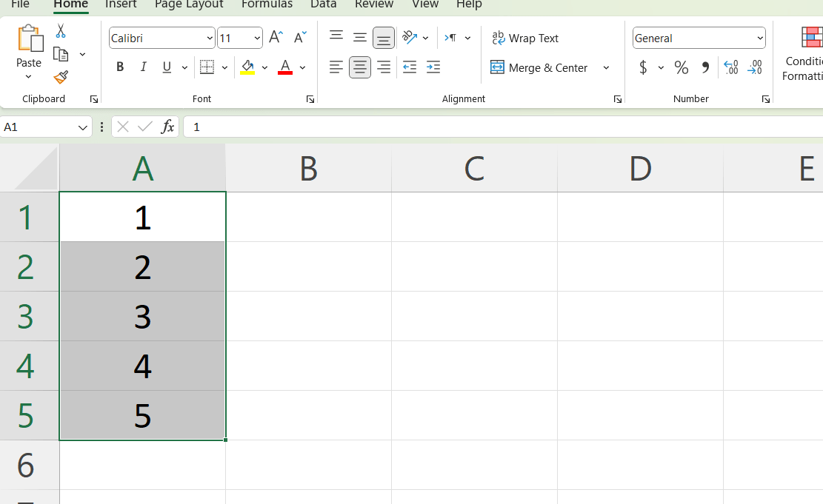The image size is (823, 504).
Task: Apply red font color
Action: point(285,67)
